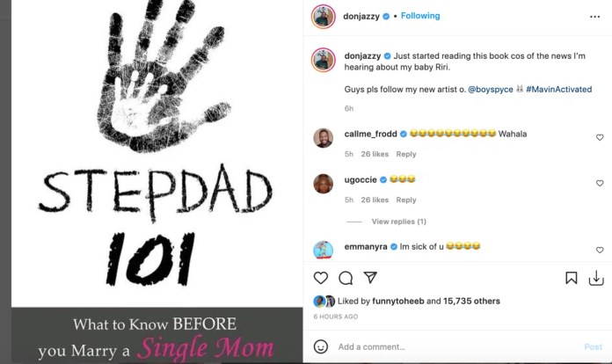
Task: Like the post with the heart icon
Action: [320, 278]
